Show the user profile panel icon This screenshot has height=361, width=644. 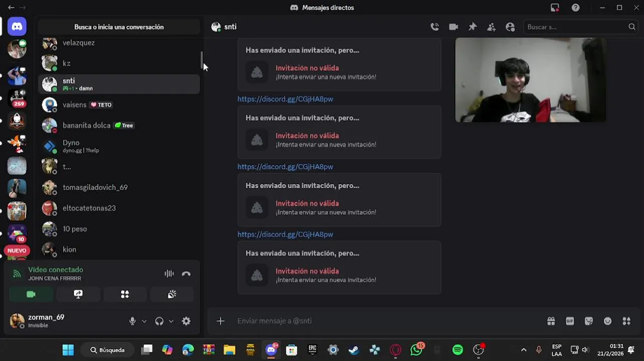click(510, 27)
